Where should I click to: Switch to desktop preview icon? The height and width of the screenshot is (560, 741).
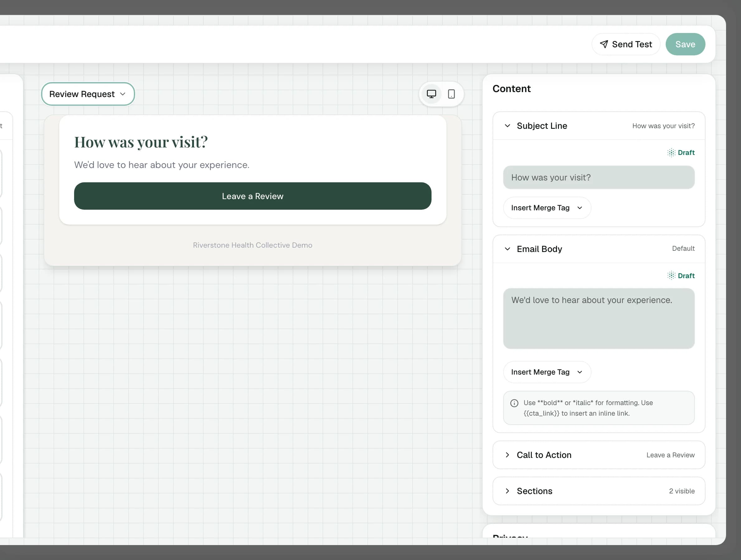tap(431, 94)
